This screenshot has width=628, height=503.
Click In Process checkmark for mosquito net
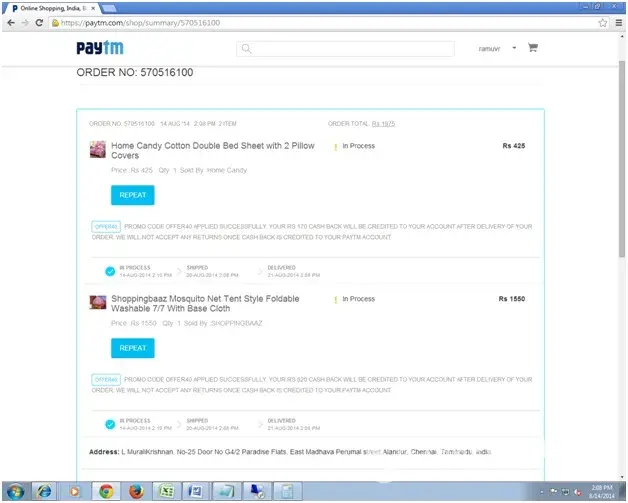(110, 425)
